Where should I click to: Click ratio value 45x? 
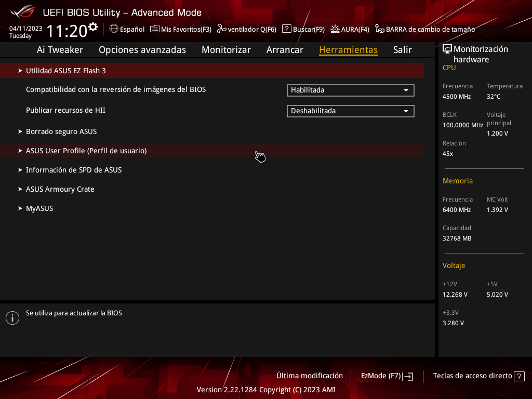coord(447,154)
